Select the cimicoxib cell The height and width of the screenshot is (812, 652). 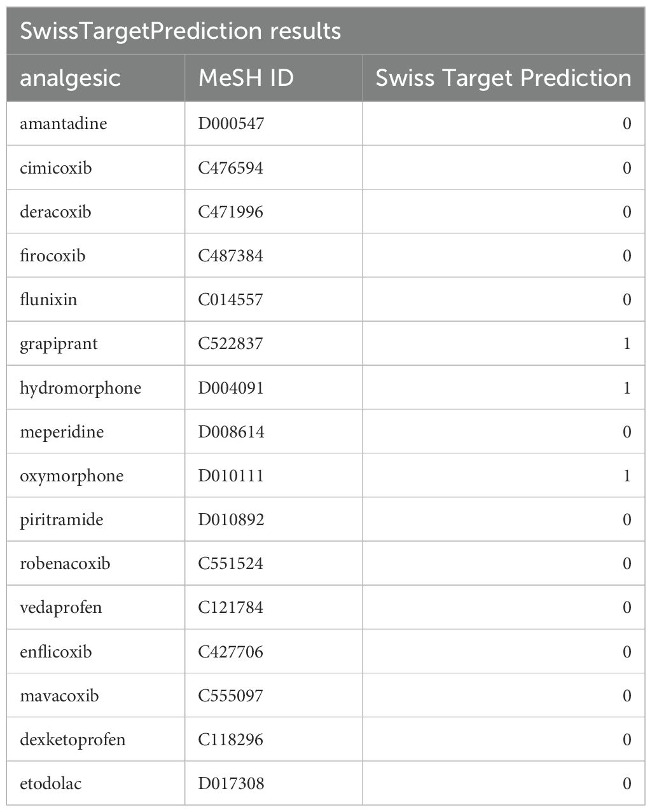(x=55, y=168)
